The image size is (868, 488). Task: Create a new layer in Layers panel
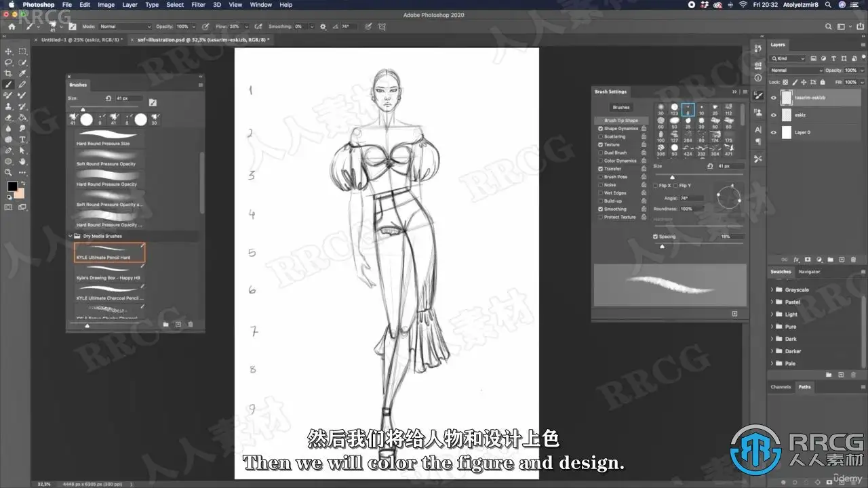pos(842,259)
